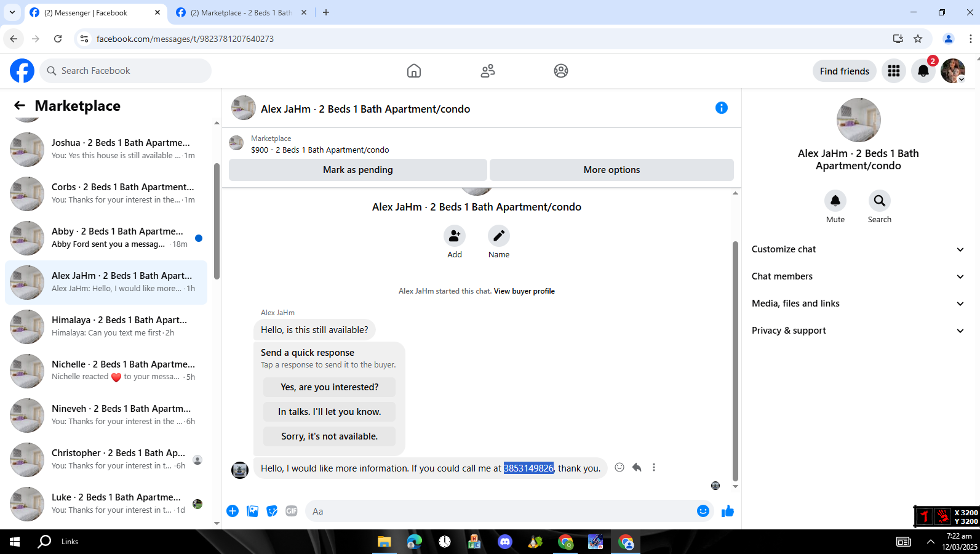
Task: Click More options button
Action: coord(612,170)
